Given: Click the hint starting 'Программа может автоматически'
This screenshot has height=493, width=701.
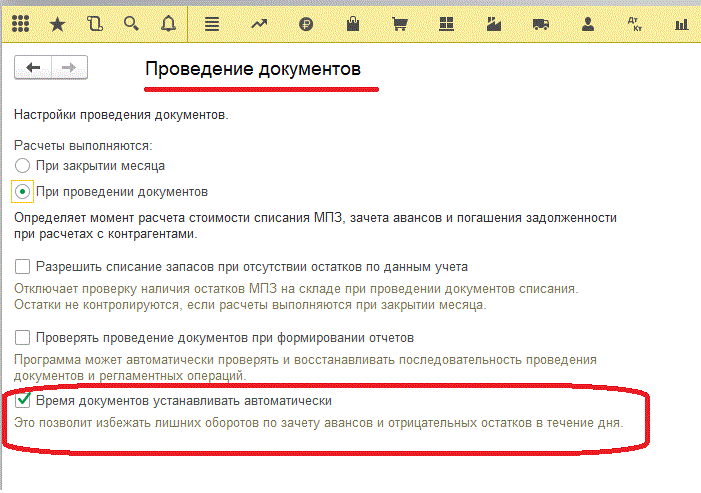Looking at the screenshot, I should tap(305, 367).
